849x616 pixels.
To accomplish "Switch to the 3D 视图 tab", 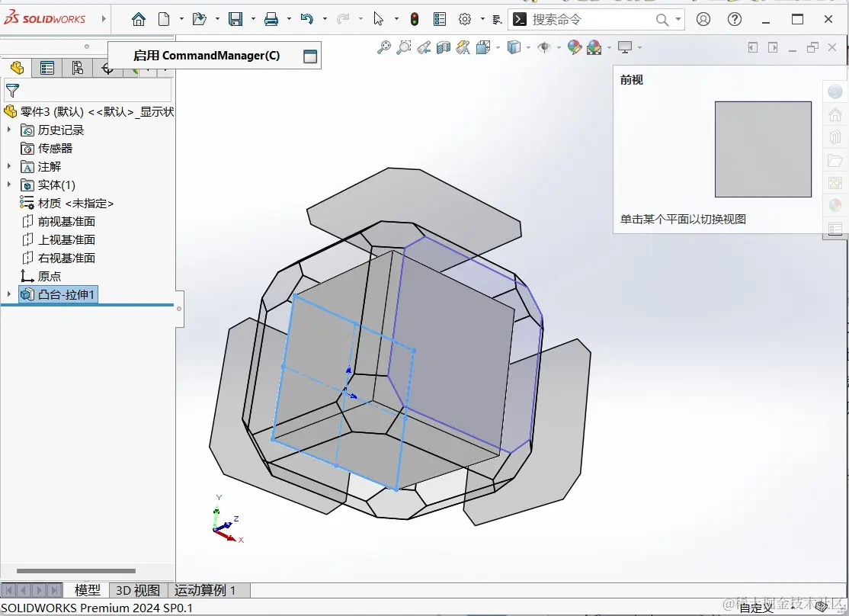I will pos(138,590).
